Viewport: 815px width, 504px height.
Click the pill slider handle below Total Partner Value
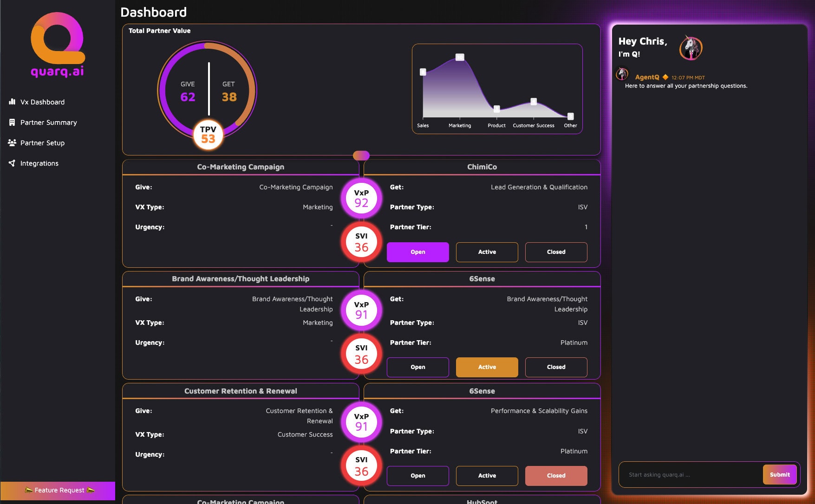pyautogui.click(x=361, y=155)
